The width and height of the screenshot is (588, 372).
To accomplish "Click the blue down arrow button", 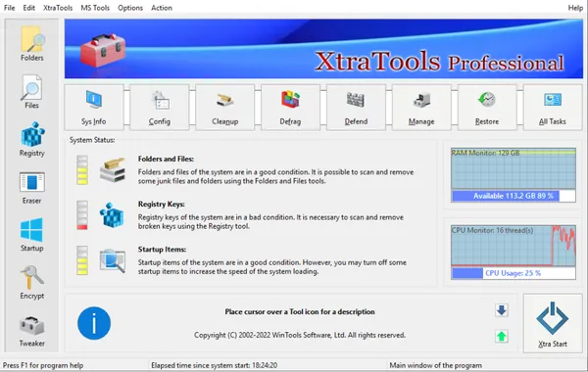I will pos(502,310).
